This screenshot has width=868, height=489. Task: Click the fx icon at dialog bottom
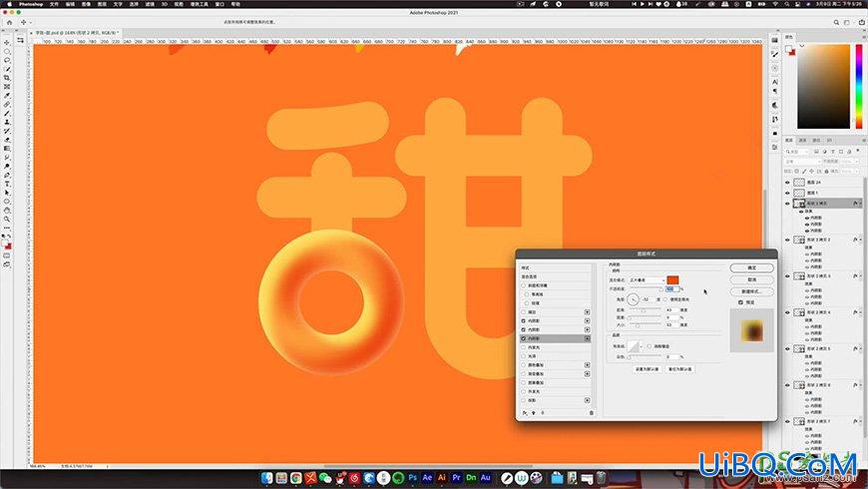click(x=525, y=413)
